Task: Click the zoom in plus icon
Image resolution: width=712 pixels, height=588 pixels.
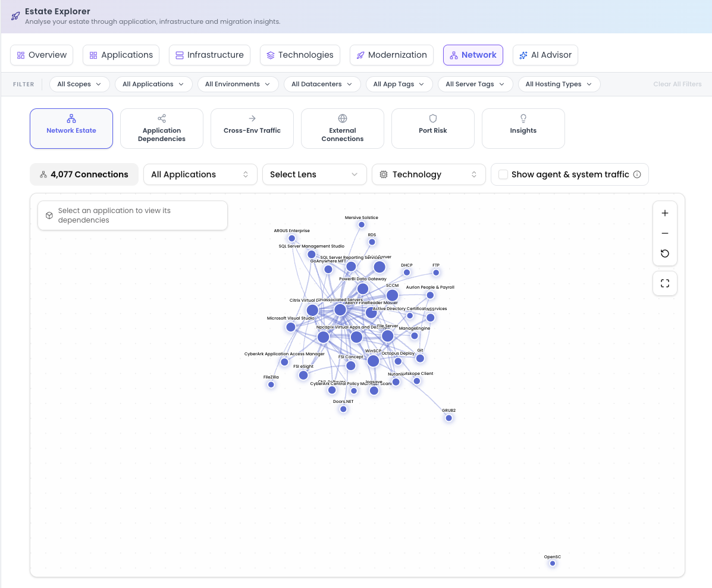Action: coord(665,213)
